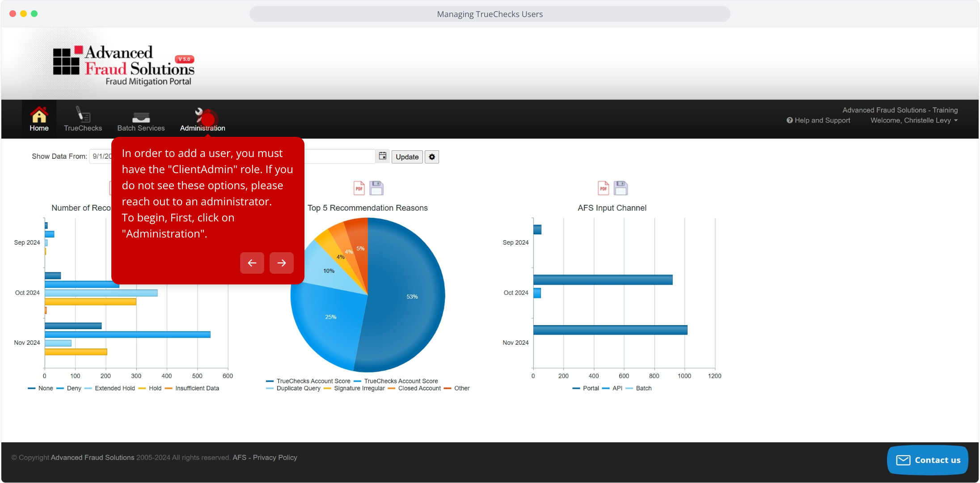Image resolution: width=980 pixels, height=483 pixels.
Task: Click Administration in the navigation bar
Action: [203, 119]
